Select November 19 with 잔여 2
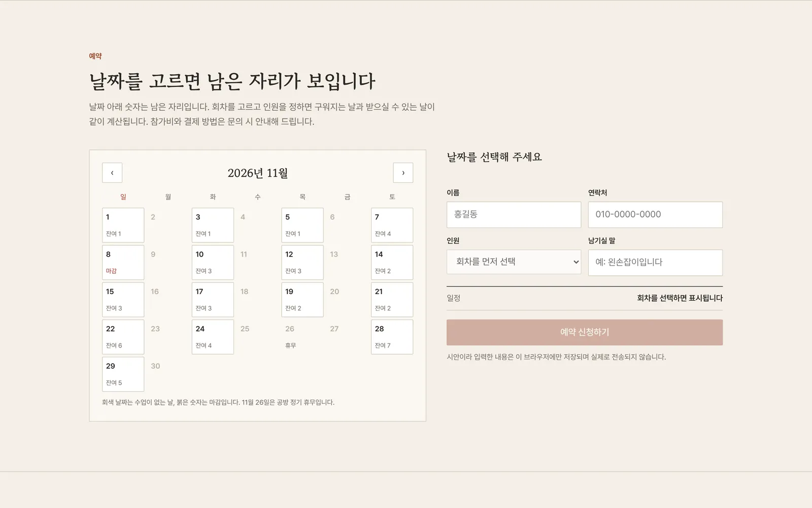Viewport: 812px width, 508px height. tap(302, 300)
